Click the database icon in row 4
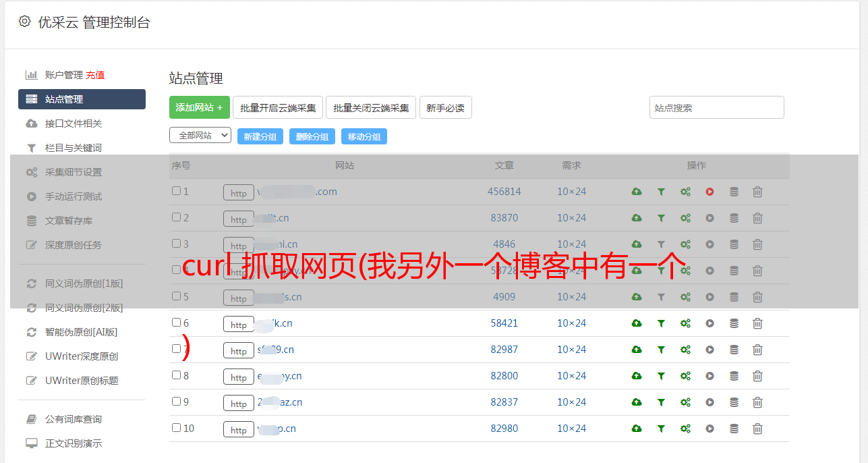The width and height of the screenshot is (868, 463). [x=734, y=271]
